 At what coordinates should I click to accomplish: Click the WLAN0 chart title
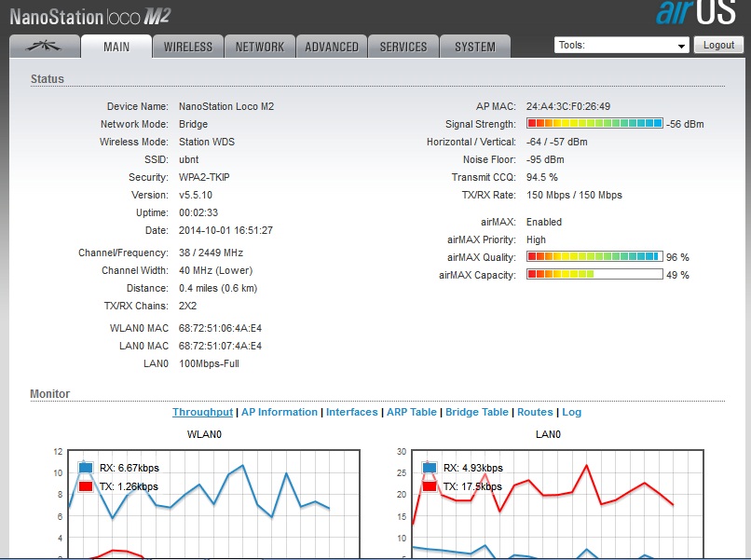(204, 434)
